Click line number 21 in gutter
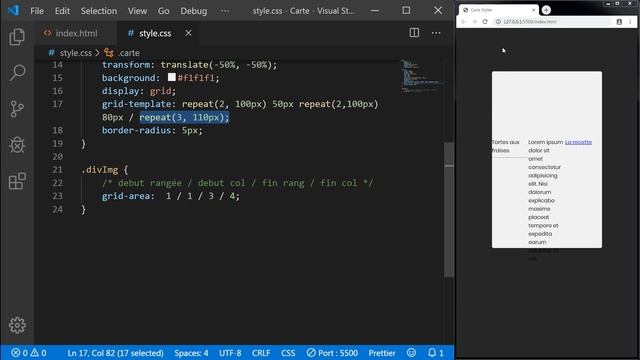 point(58,169)
